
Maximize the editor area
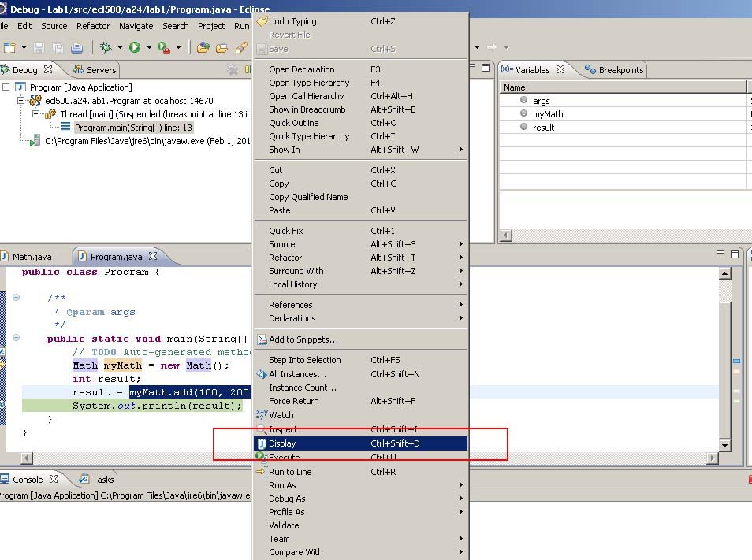click(x=734, y=254)
